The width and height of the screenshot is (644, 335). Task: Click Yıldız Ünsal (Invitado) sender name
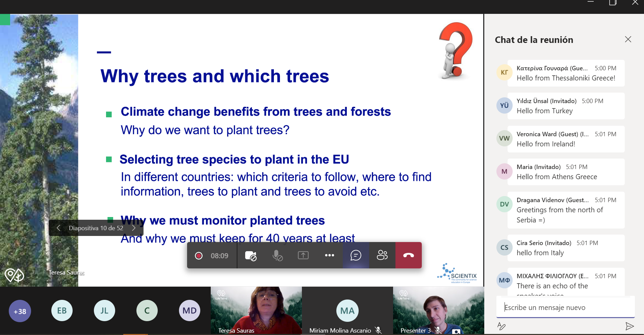(546, 101)
